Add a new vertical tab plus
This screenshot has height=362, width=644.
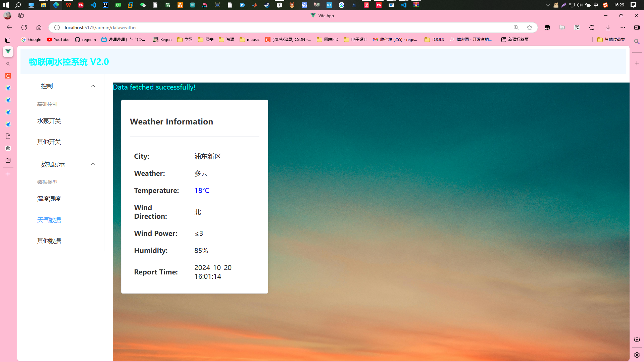tap(8, 174)
